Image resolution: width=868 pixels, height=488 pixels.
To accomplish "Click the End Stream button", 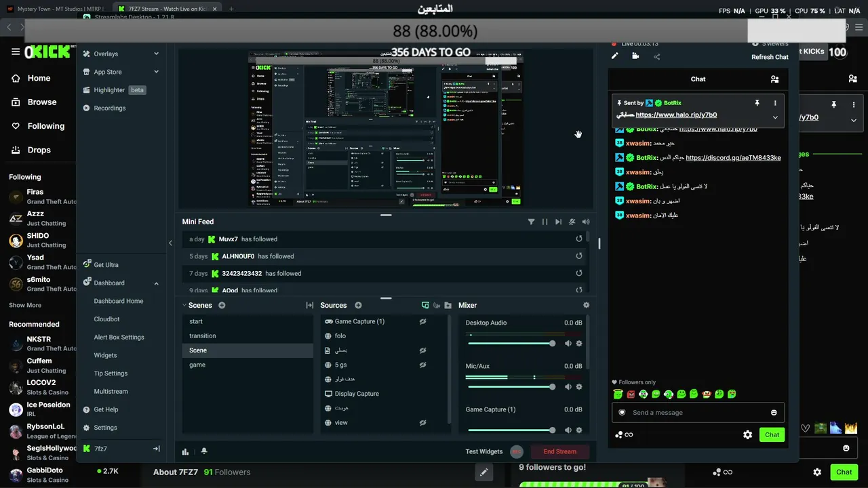I will pos(560,451).
